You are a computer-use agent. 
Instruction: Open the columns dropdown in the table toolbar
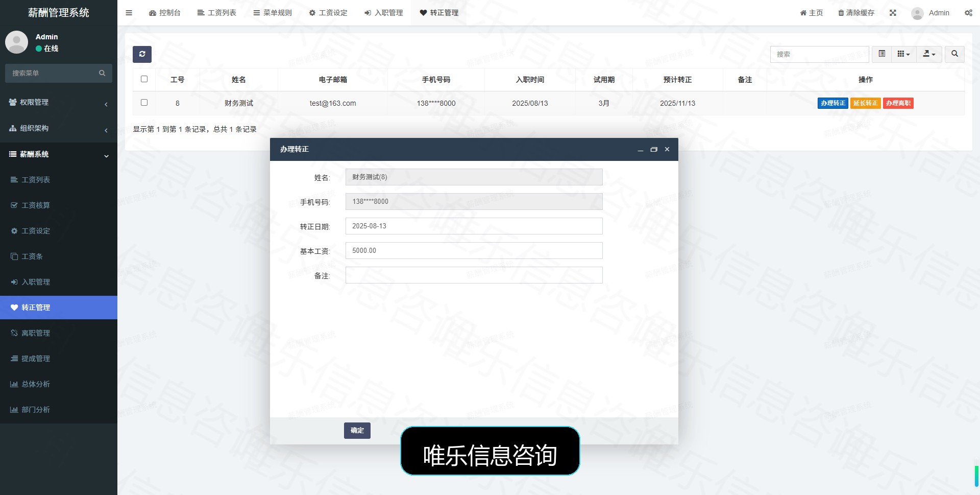(903, 54)
